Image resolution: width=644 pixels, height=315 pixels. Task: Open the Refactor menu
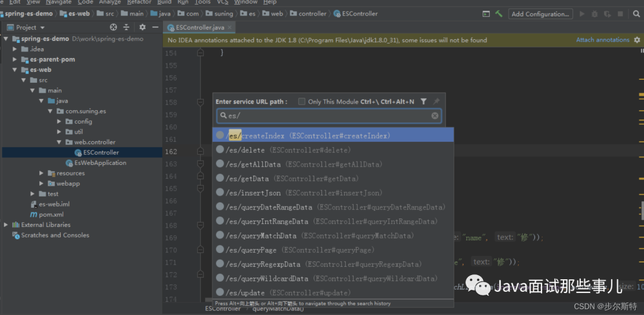coord(139,2)
